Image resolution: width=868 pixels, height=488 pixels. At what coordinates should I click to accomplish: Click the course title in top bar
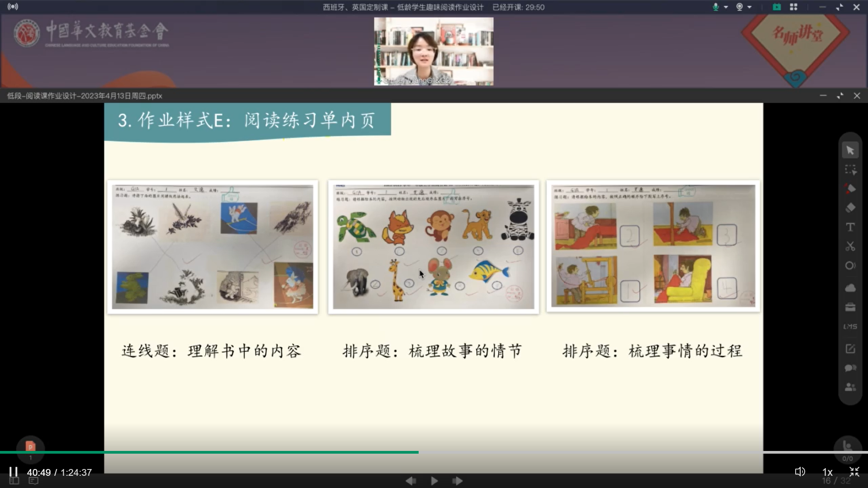click(x=403, y=7)
